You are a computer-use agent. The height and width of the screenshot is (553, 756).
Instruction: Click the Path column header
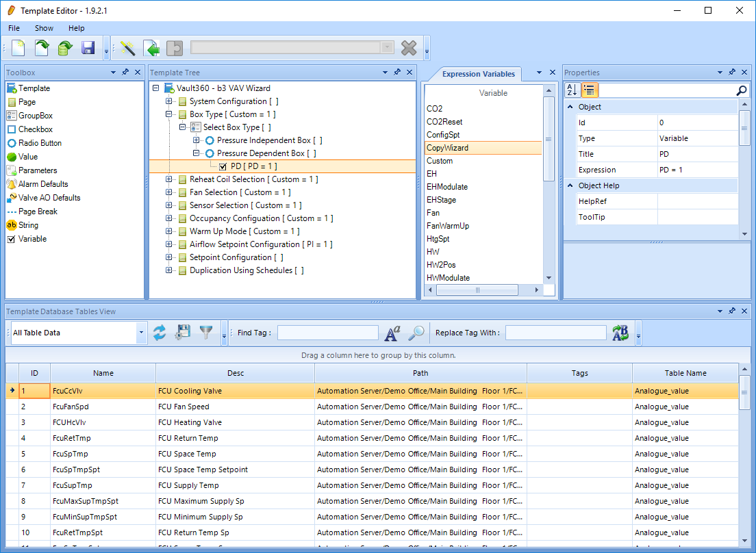pos(420,373)
